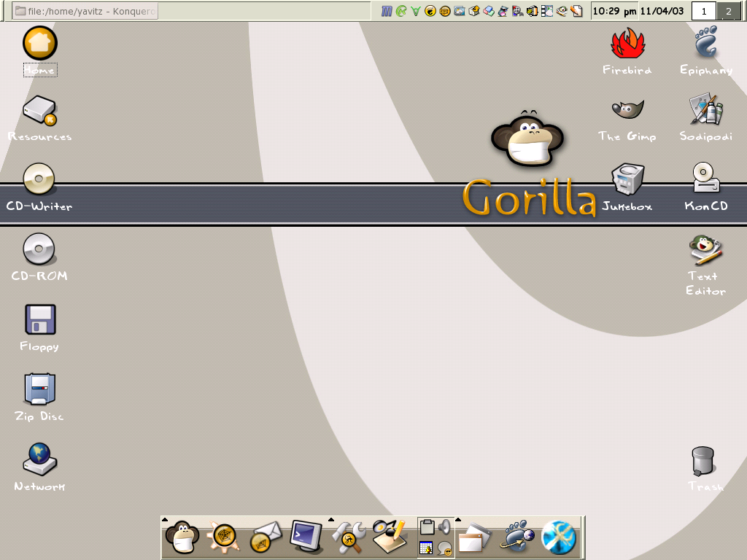Click the blue sphere panel icon
Viewport: 747px width, 560px height.
pos(558,538)
